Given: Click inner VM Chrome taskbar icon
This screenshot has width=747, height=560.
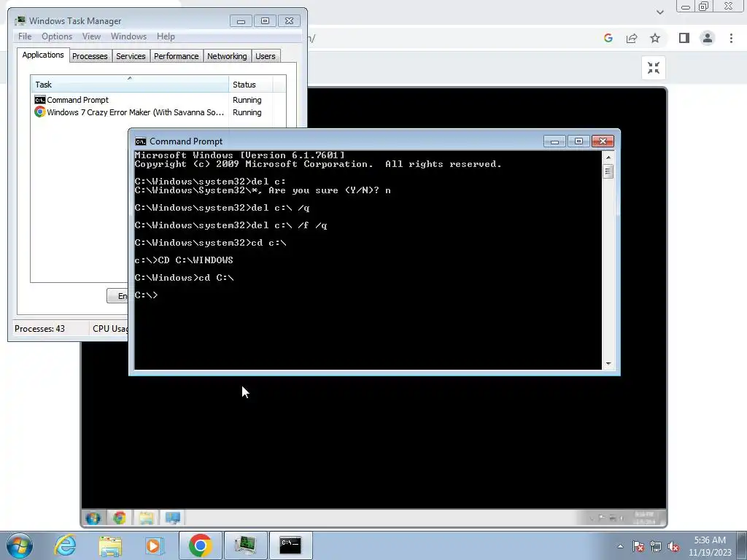Looking at the screenshot, I should (x=120, y=518).
